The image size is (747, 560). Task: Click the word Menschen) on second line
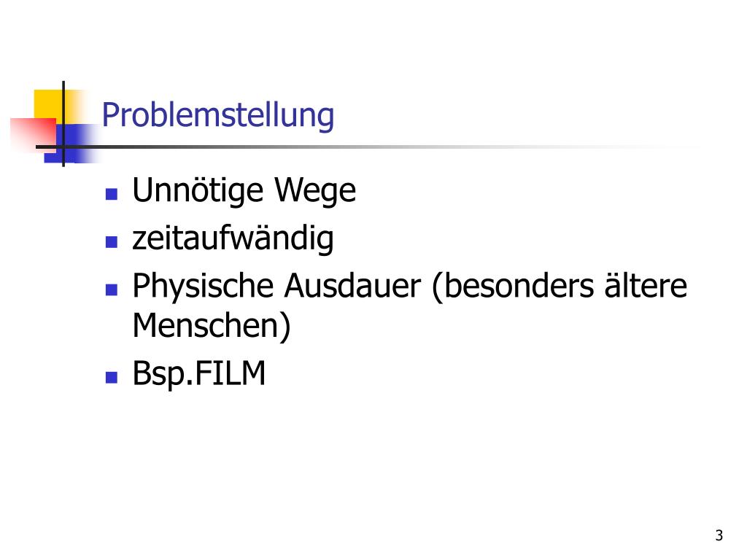212,326
